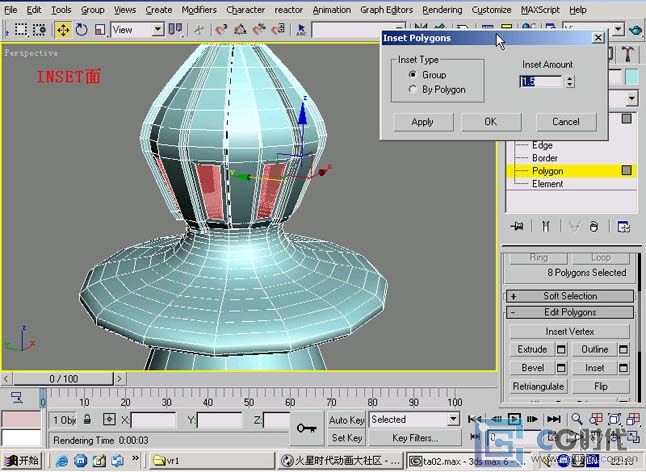646x472 pixels.
Task: Open the MAXScript menu
Action: [x=540, y=9]
